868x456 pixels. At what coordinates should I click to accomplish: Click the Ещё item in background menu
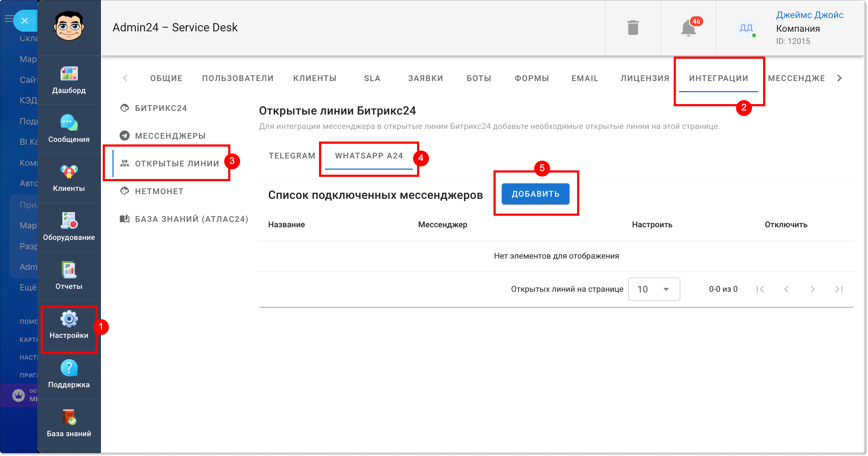click(x=28, y=287)
